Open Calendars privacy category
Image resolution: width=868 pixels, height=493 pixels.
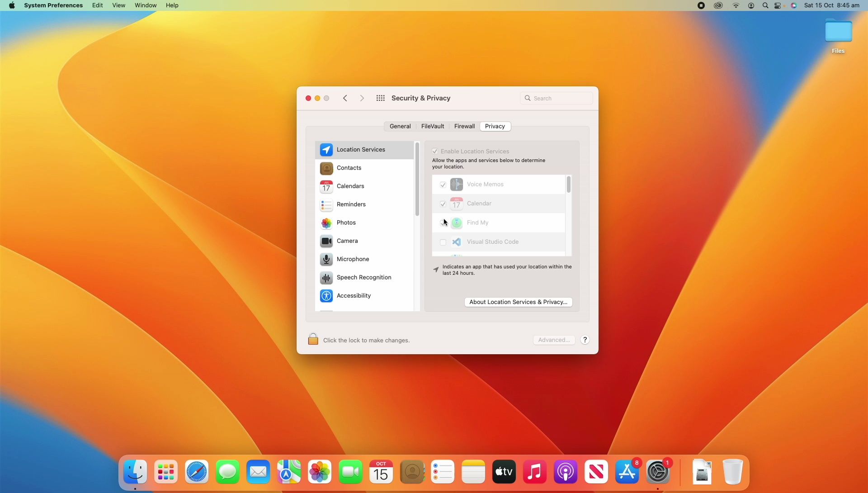click(364, 186)
